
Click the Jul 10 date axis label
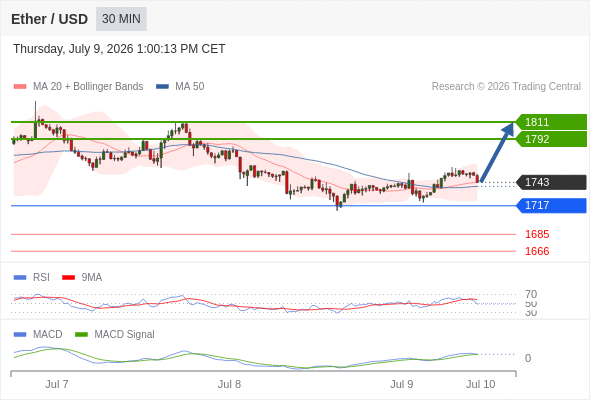click(481, 384)
